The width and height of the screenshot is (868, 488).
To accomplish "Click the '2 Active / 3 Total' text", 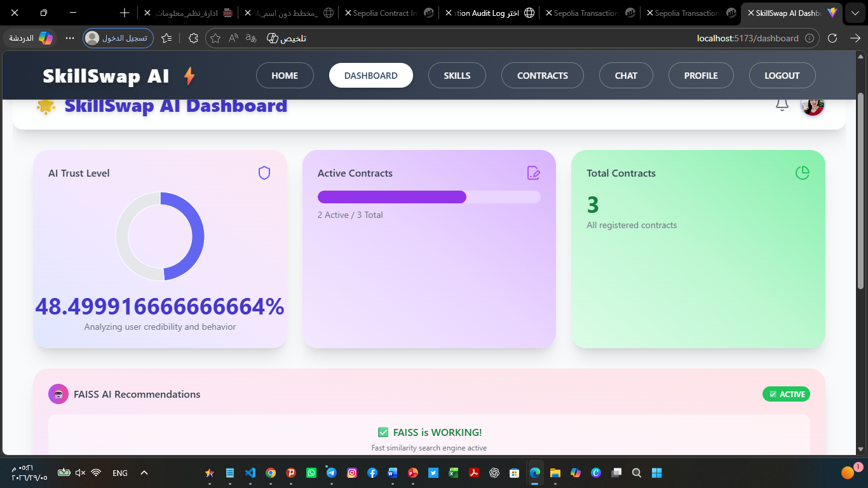I will 350,215.
